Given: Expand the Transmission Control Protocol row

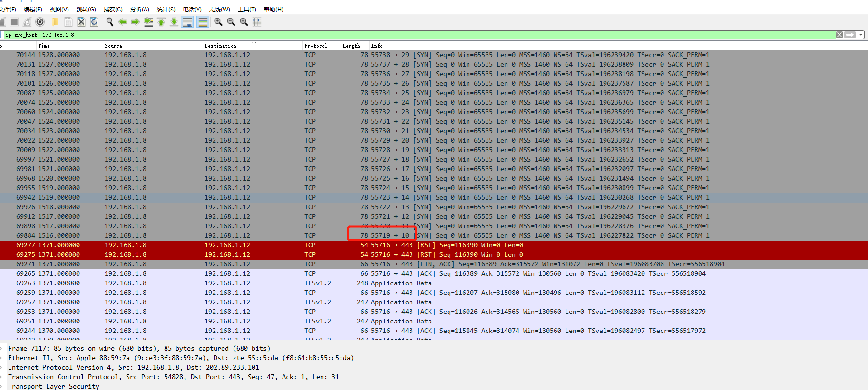Looking at the screenshot, I should point(2,377).
